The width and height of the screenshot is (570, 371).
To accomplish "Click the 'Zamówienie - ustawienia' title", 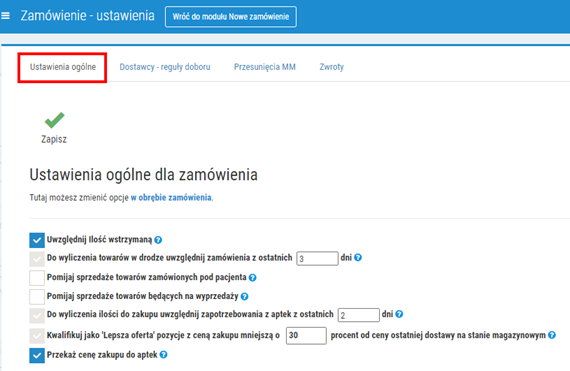I will pos(87,16).
